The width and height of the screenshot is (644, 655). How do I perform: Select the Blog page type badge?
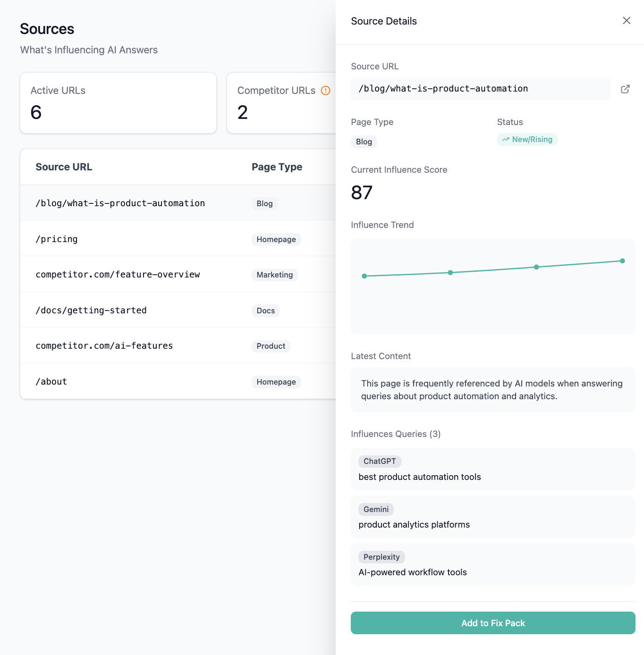click(364, 142)
